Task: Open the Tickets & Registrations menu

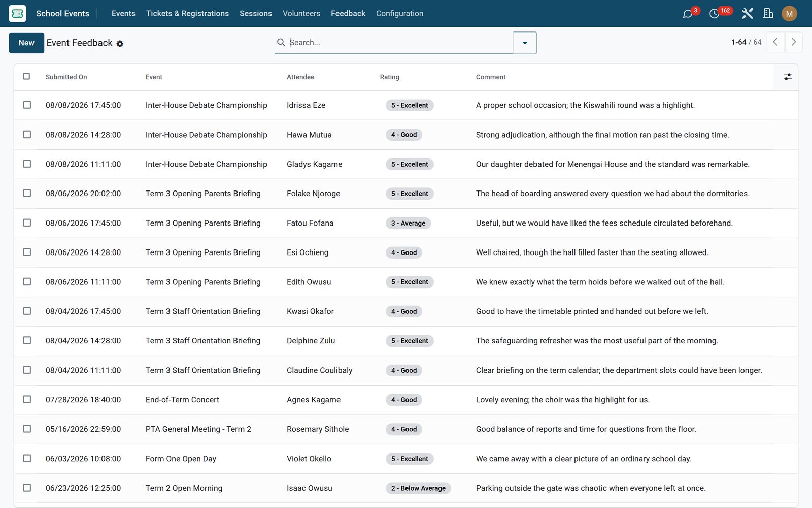Action: [x=187, y=13]
